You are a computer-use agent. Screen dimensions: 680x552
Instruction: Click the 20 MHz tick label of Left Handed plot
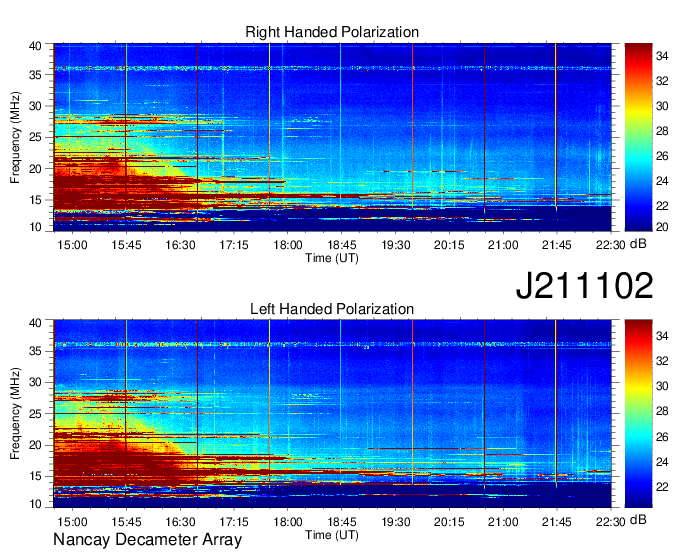coord(35,445)
